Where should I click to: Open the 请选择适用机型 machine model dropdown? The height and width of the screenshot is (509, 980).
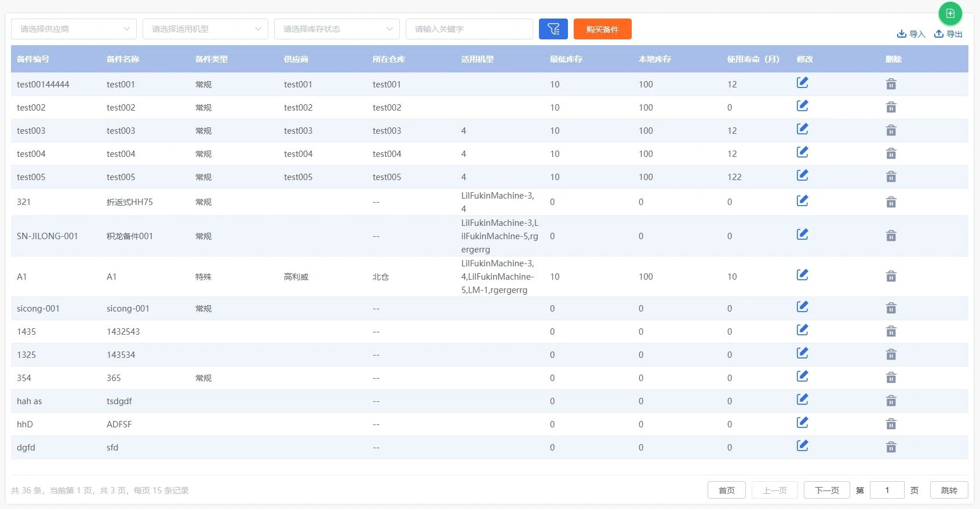205,29
